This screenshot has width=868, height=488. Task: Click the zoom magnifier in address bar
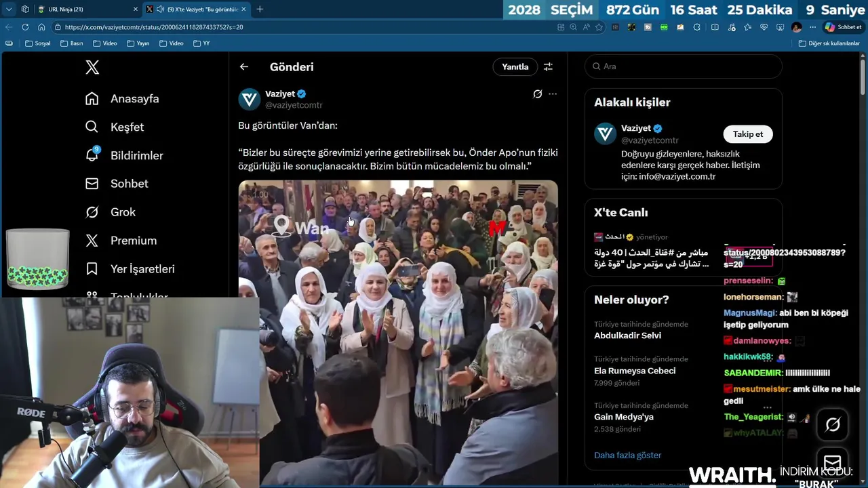coord(573,27)
